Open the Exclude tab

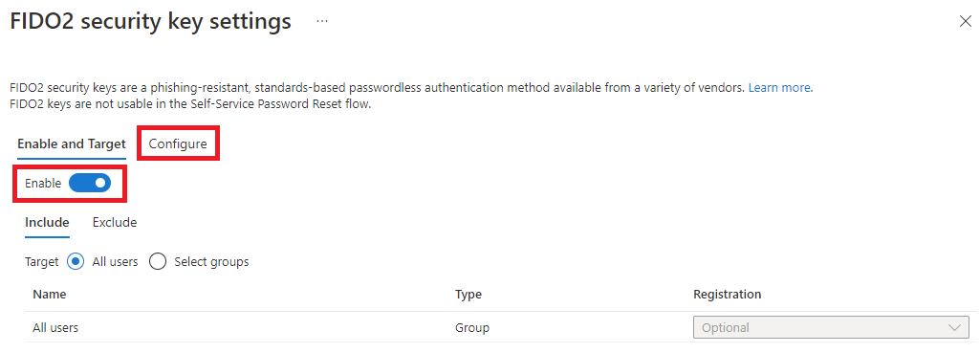[x=115, y=222]
